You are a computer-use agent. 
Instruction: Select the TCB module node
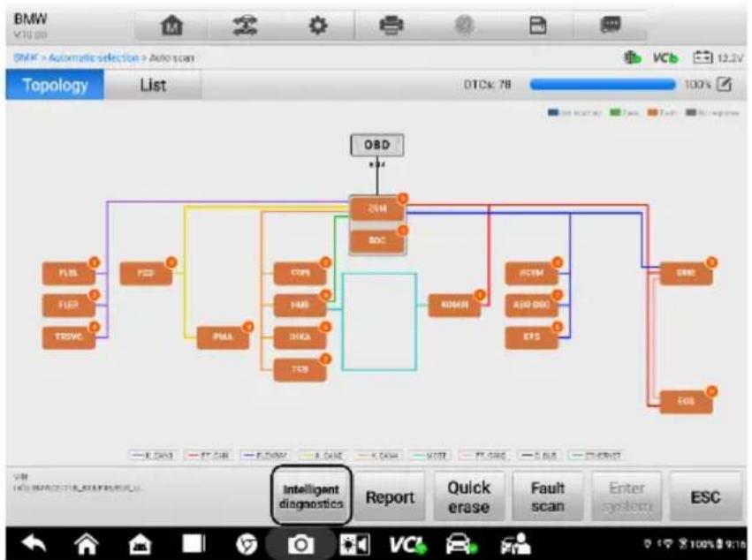point(300,369)
